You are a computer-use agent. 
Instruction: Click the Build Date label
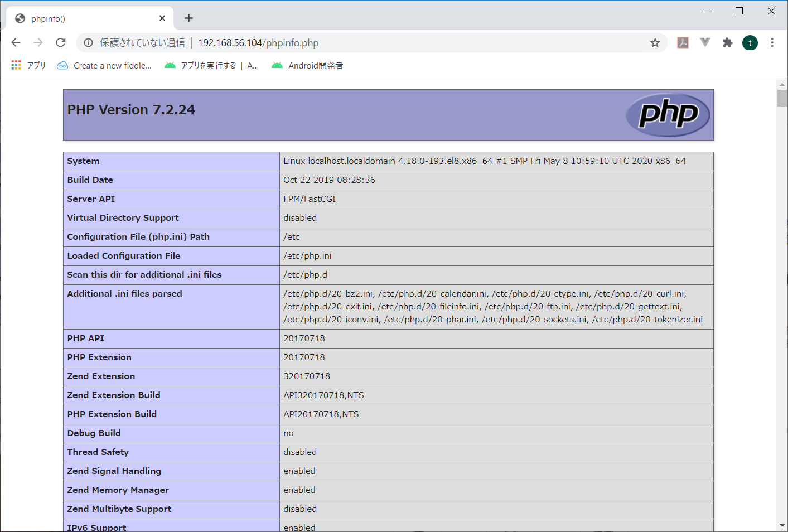point(90,180)
